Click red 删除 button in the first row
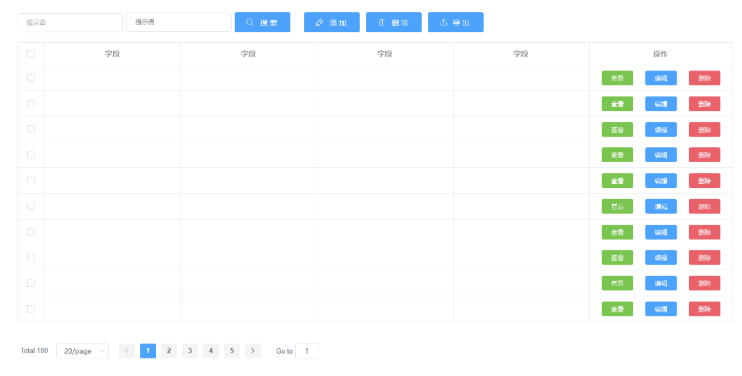 pos(704,78)
